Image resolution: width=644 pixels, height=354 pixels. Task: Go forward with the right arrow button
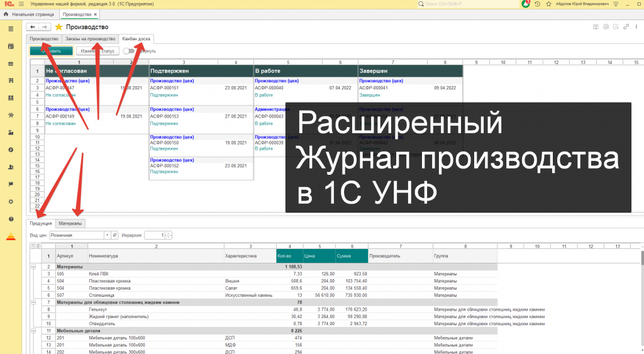pos(45,26)
